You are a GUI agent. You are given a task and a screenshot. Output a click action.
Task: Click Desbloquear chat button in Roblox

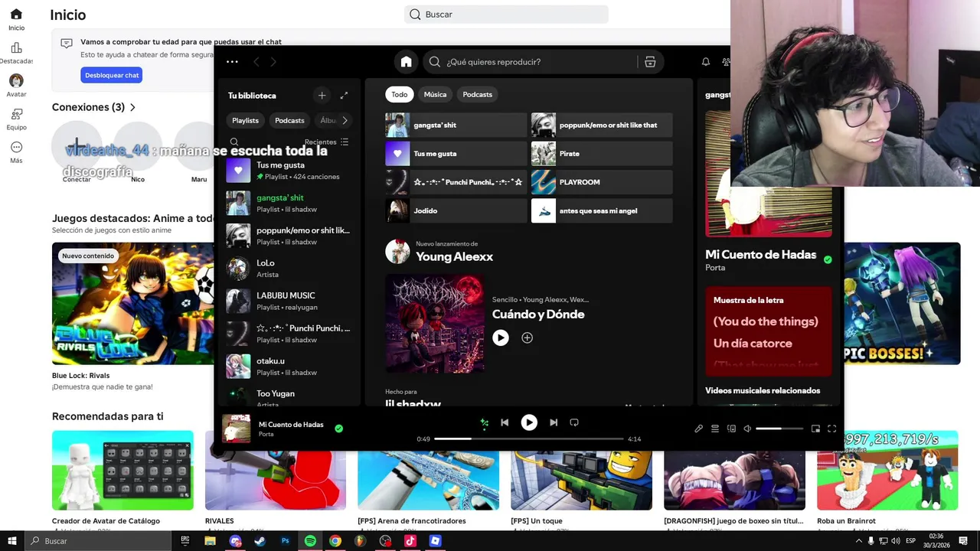click(112, 75)
